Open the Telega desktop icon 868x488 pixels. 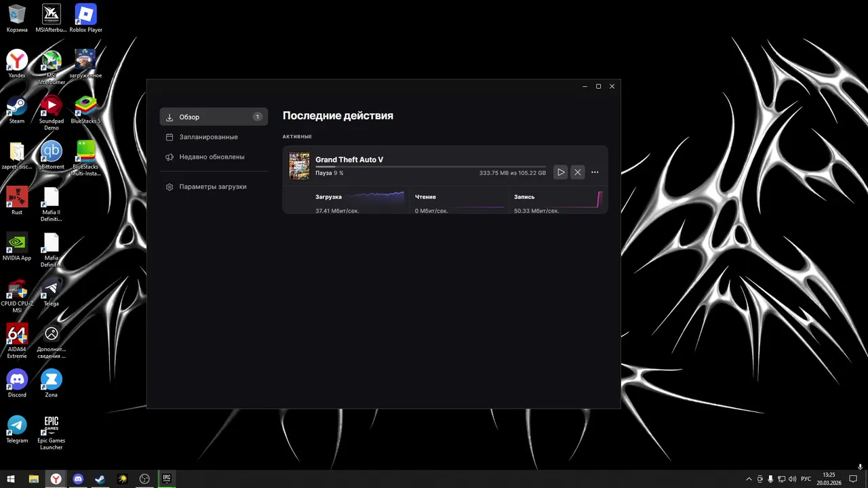51,292
